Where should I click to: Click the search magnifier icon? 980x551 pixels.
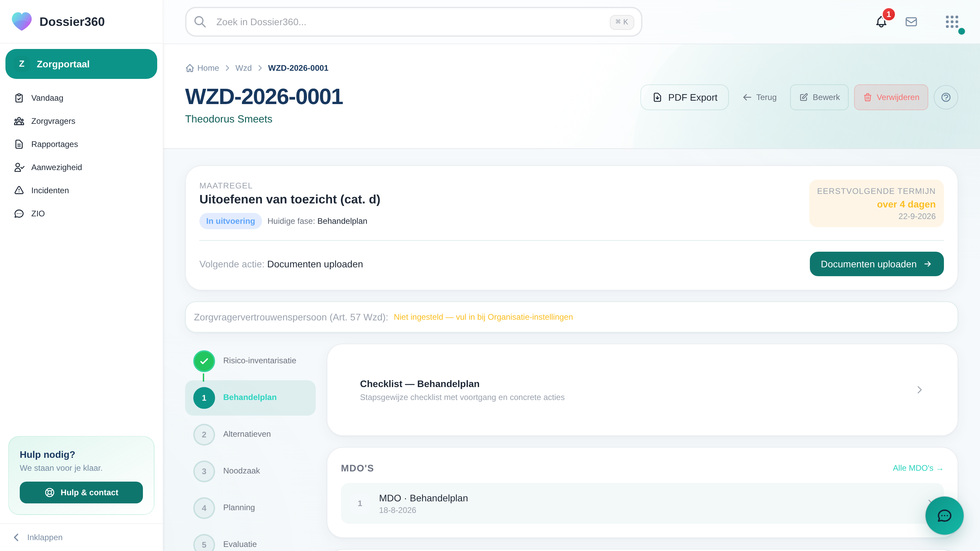pyautogui.click(x=200, y=22)
